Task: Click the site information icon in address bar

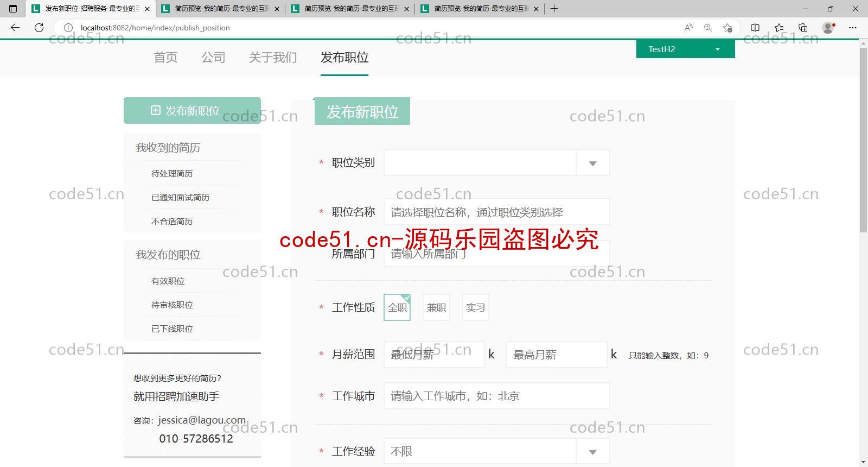Action: [x=68, y=28]
